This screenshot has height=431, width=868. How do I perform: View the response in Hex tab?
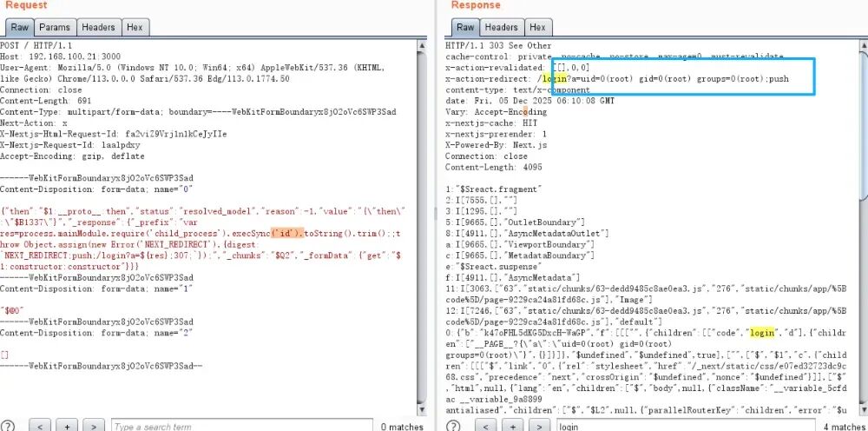[x=538, y=27]
